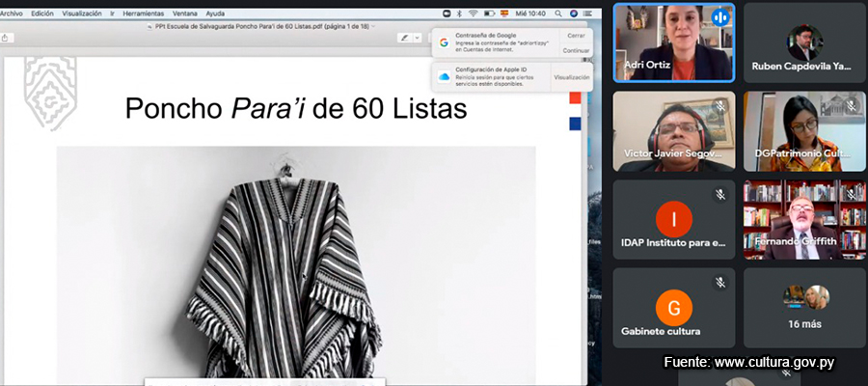Click Adri Ortiz's audio activity indicator
The height and width of the screenshot is (386, 868).
tap(719, 17)
